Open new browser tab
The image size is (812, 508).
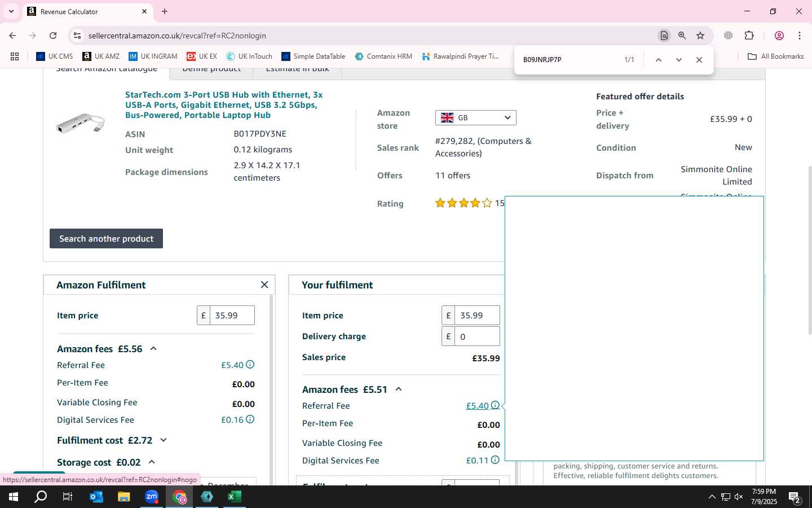pyautogui.click(x=165, y=11)
